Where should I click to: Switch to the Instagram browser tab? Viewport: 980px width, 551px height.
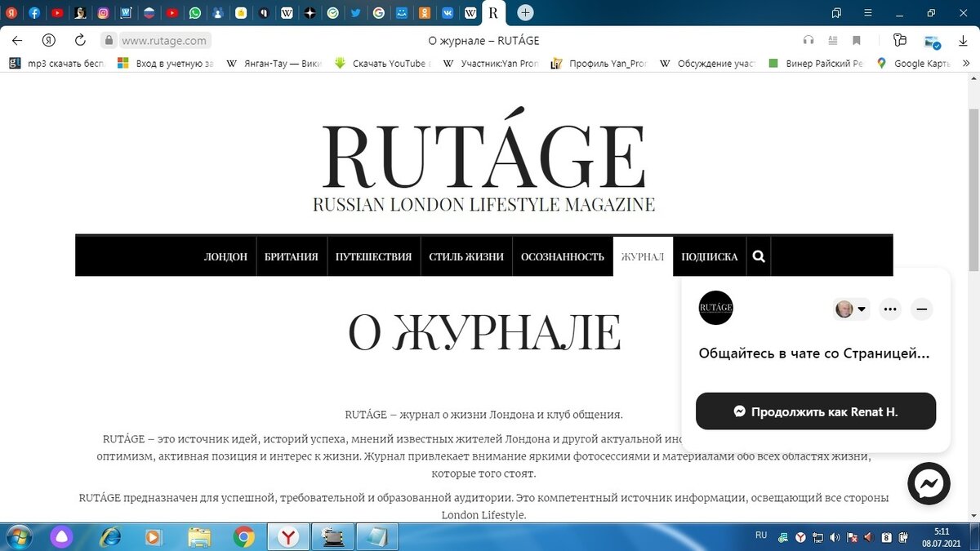(x=103, y=13)
